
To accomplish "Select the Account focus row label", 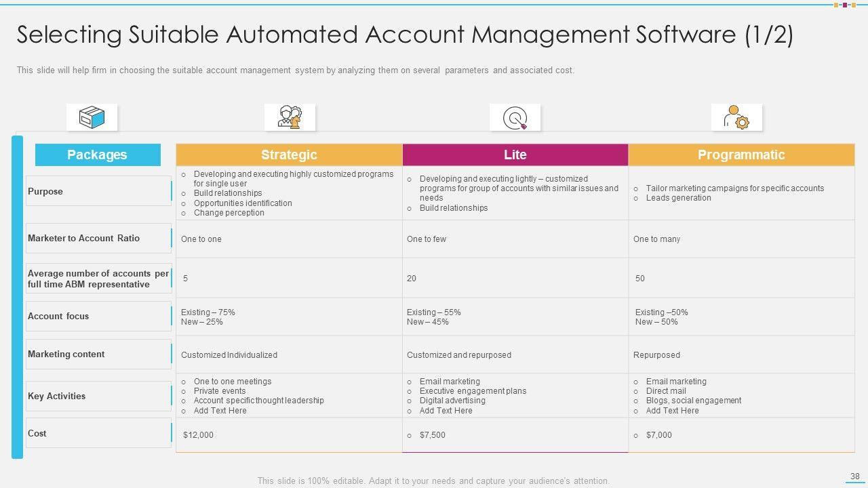I will tap(98, 316).
